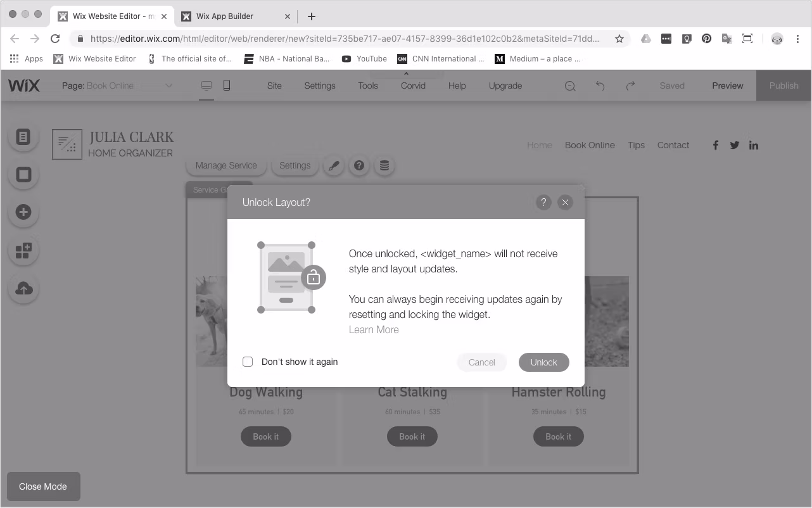Open the Add elements plus icon
The width and height of the screenshot is (812, 508).
pos(23,212)
